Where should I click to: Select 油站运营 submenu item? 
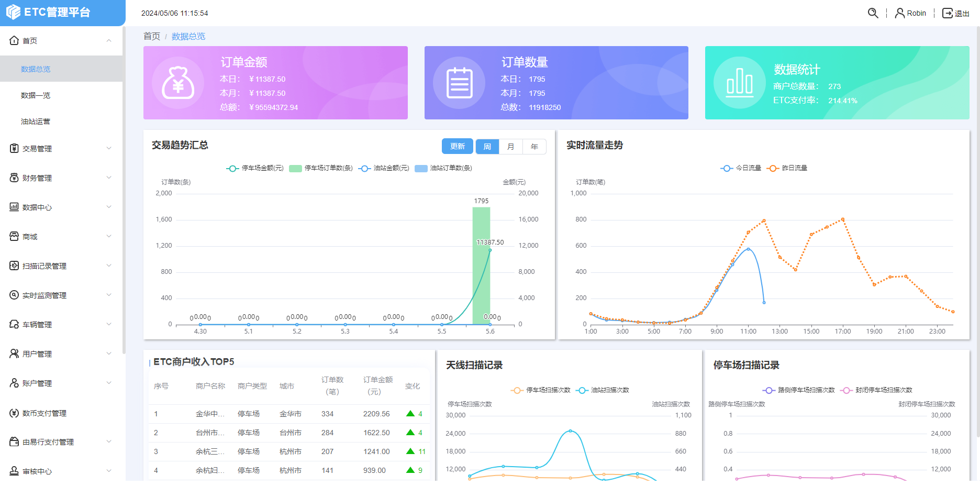click(x=61, y=121)
